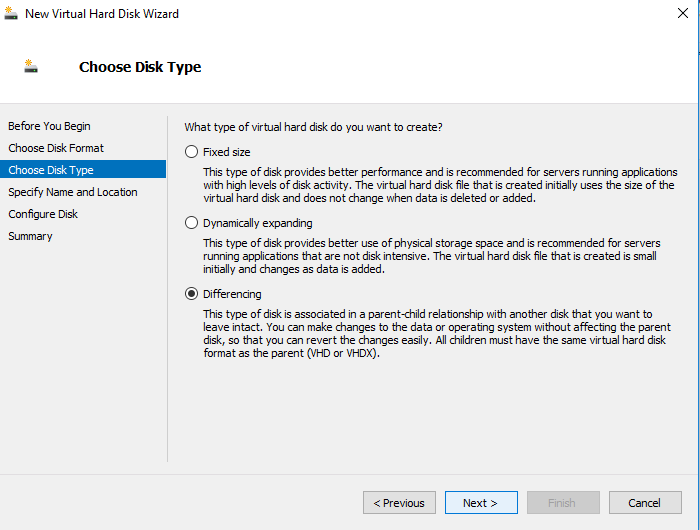This screenshot has height=530, width=700.
Task: Jump to Specify Name and Location step
Action: [73, 192]
